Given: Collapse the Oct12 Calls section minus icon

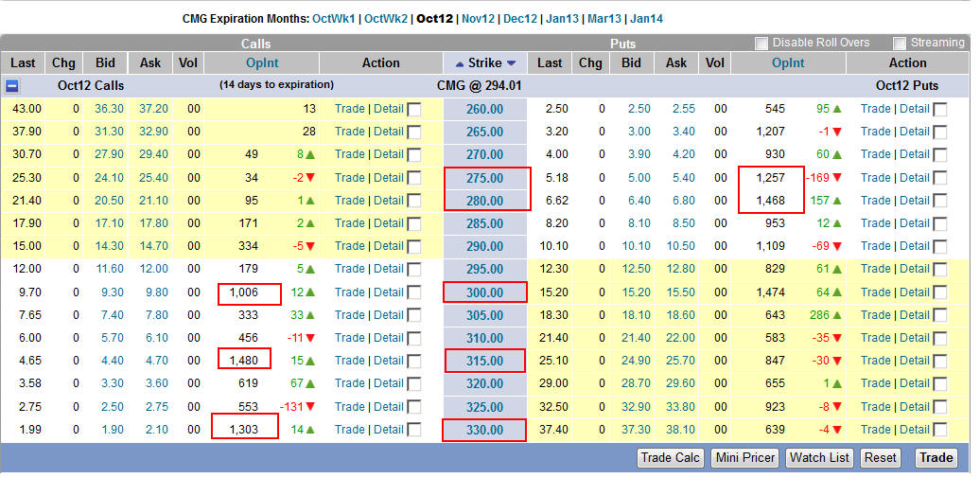Looking at the screenshot, I should pyautogui.click(x=12, y=85).
